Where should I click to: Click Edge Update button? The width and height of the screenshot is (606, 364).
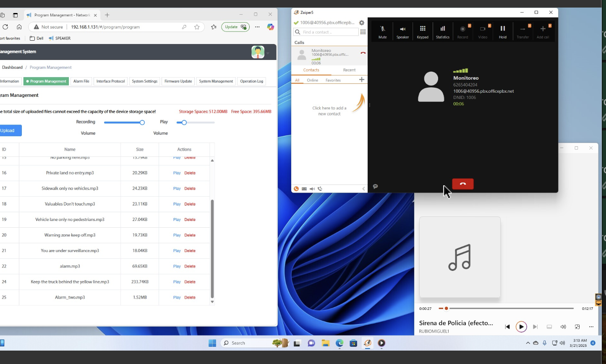pos(235,27)
